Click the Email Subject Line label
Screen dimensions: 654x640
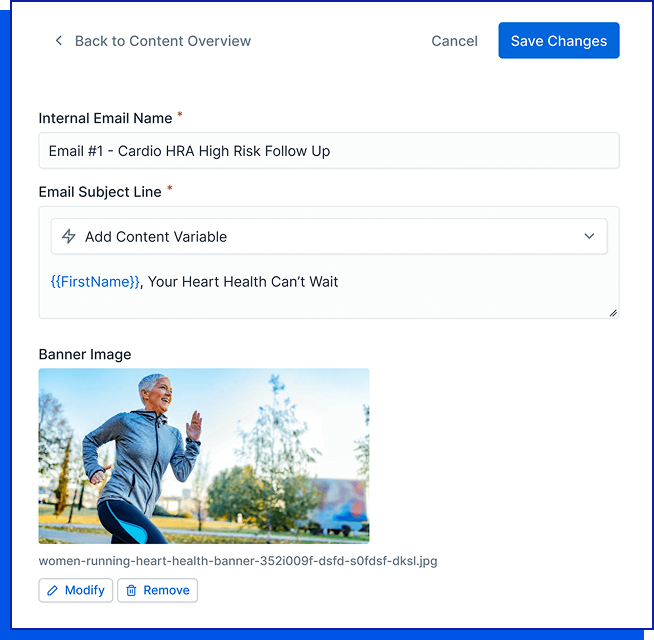[x=100, y=191]
